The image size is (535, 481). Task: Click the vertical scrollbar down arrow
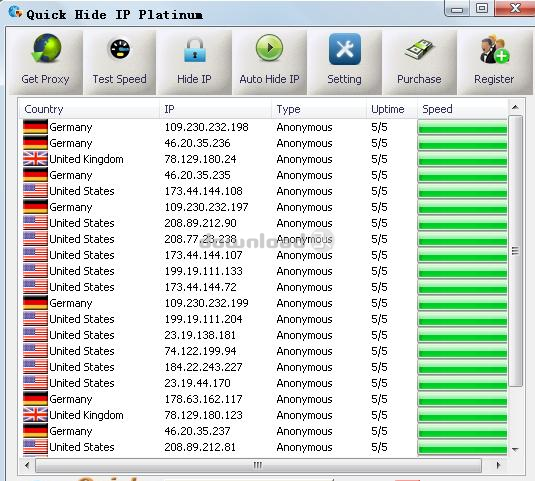click(515, 450)
